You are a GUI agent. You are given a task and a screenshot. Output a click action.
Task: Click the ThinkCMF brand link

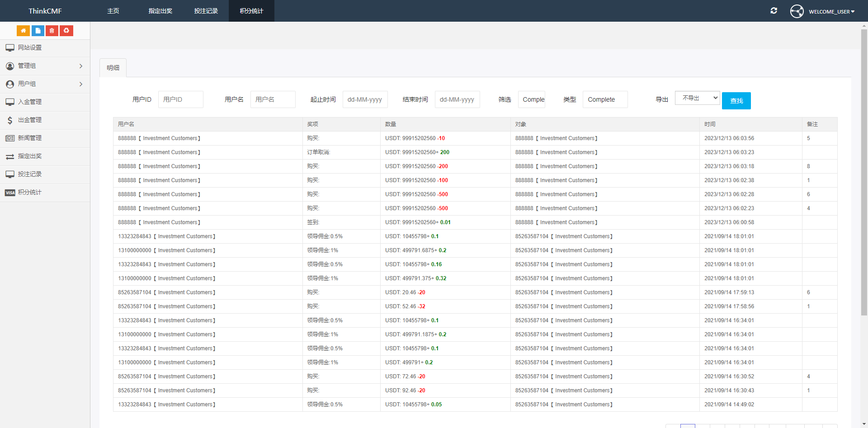coord(45,11)
